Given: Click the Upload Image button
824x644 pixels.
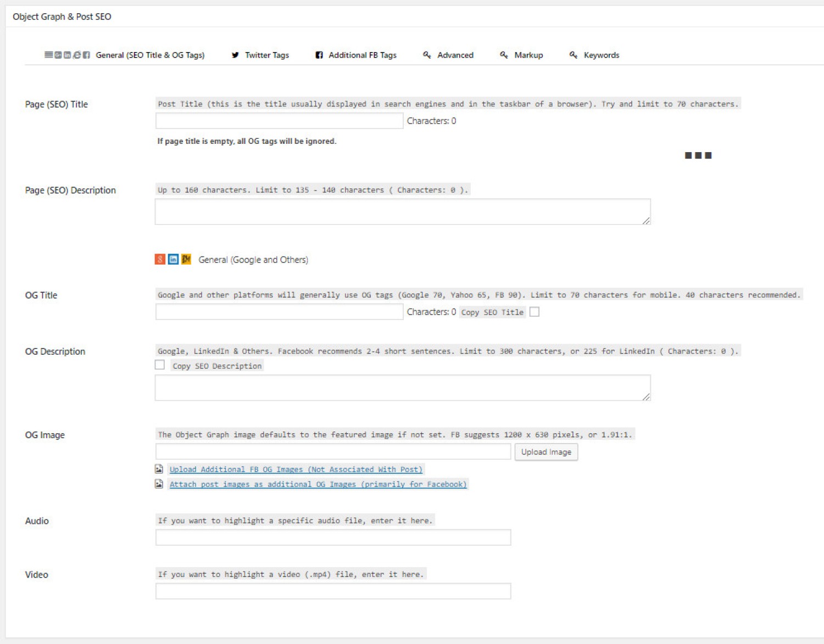Looking at the screenshot, I should pyautogui.click(x=546, y=452).
